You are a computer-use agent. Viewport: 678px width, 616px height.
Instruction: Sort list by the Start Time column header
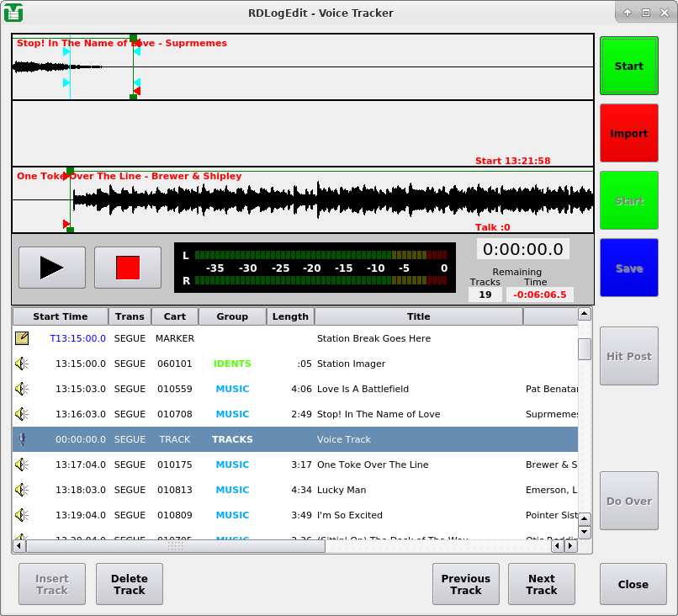60,316
